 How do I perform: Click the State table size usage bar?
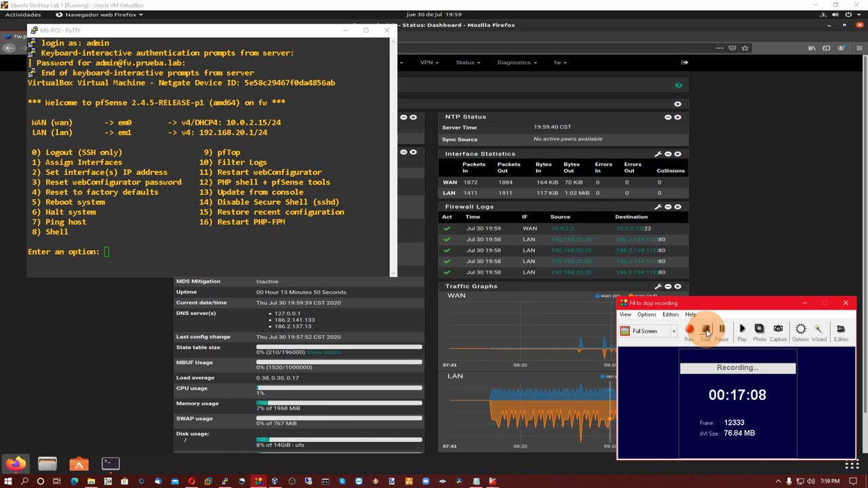click(339, 347)
